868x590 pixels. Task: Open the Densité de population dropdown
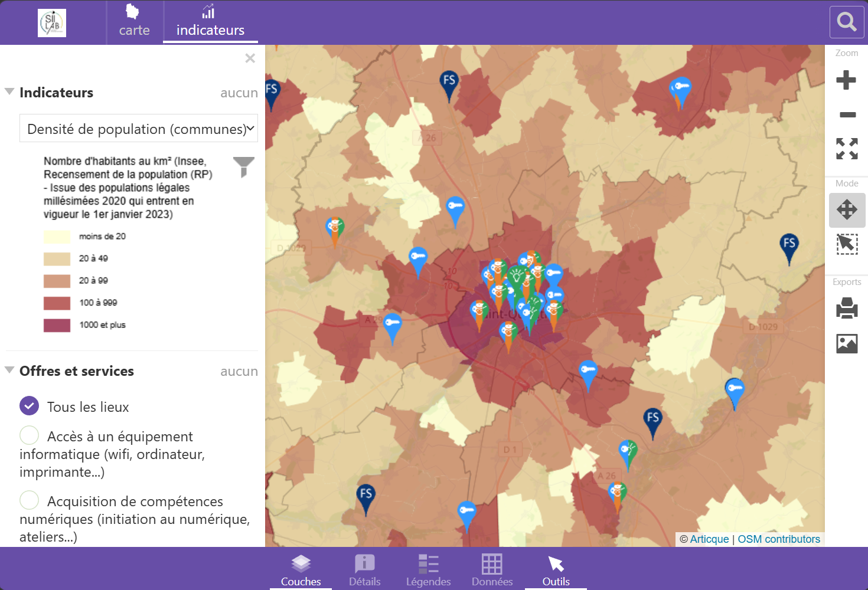click(x=139, y=128)
